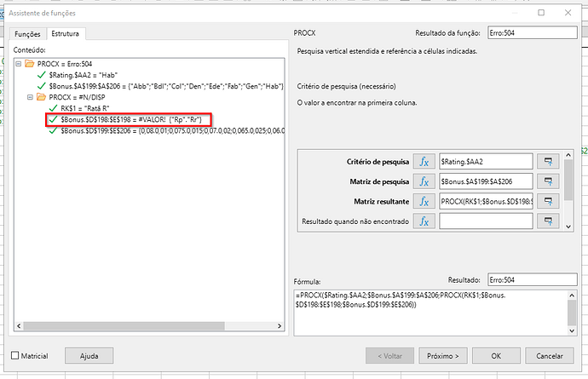588x379 pixels.
Task: Click the Resultado da função field
Action: tap(532, 32)
